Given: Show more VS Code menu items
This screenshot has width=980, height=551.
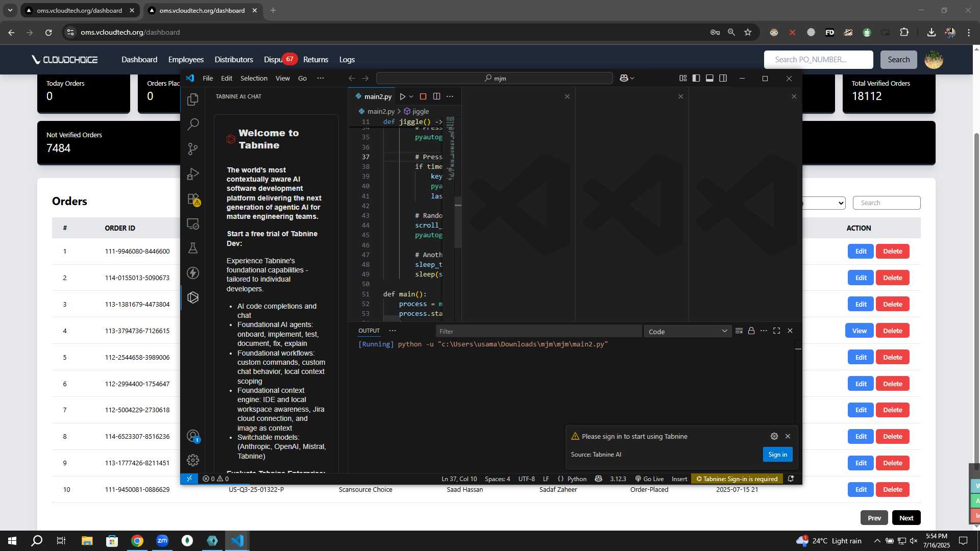Looking at the screenshot, I should click(321, 78).
